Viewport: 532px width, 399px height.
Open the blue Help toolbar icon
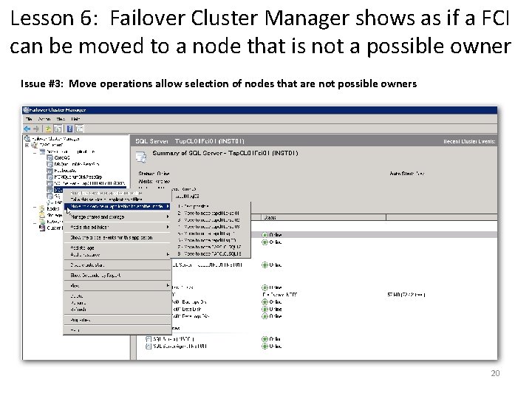coord(69,129)
